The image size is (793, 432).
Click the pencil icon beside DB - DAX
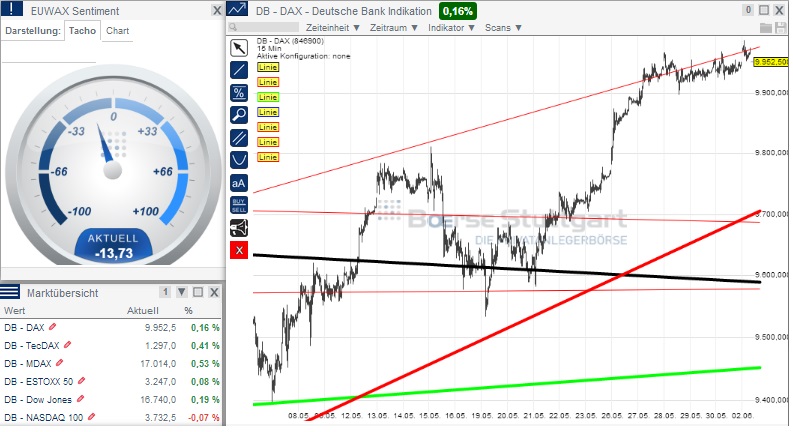click(x=52, y=327)
